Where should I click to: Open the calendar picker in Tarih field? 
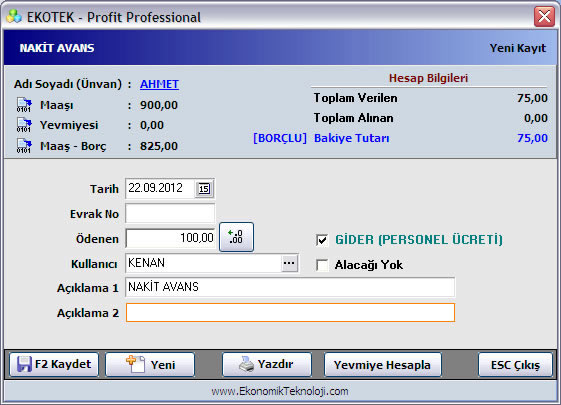click(x=204, y=189)
